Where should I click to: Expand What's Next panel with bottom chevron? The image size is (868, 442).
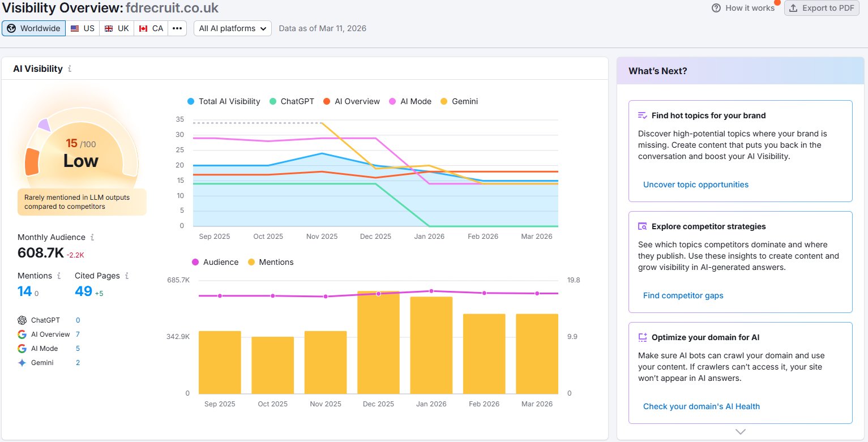pos(741,431)
